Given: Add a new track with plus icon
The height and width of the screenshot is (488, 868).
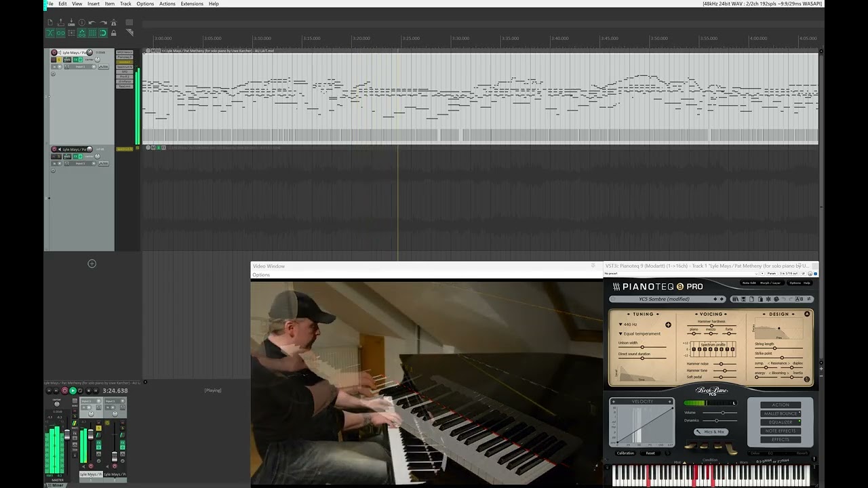Looking at the screenshot, I should [92, 263].
